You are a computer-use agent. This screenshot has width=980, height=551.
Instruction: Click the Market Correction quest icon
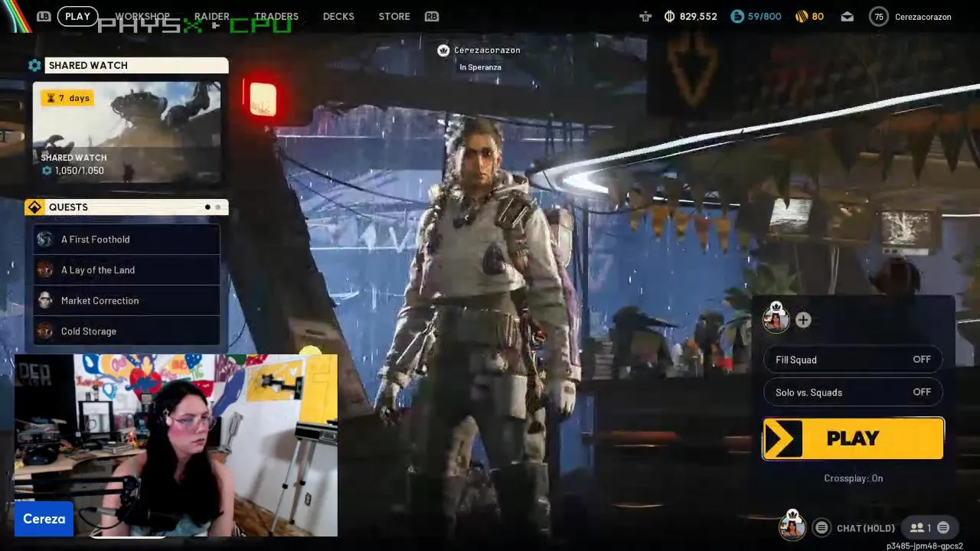point(45,301)
